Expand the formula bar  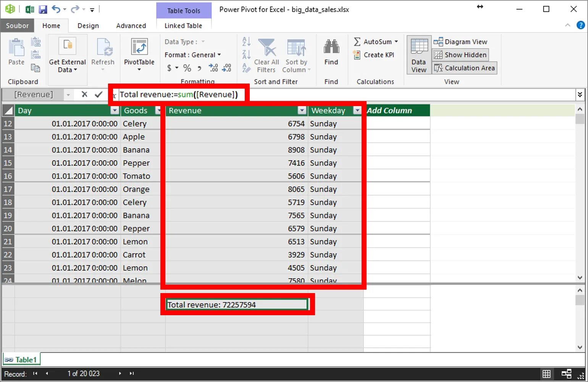pos(580,94)
